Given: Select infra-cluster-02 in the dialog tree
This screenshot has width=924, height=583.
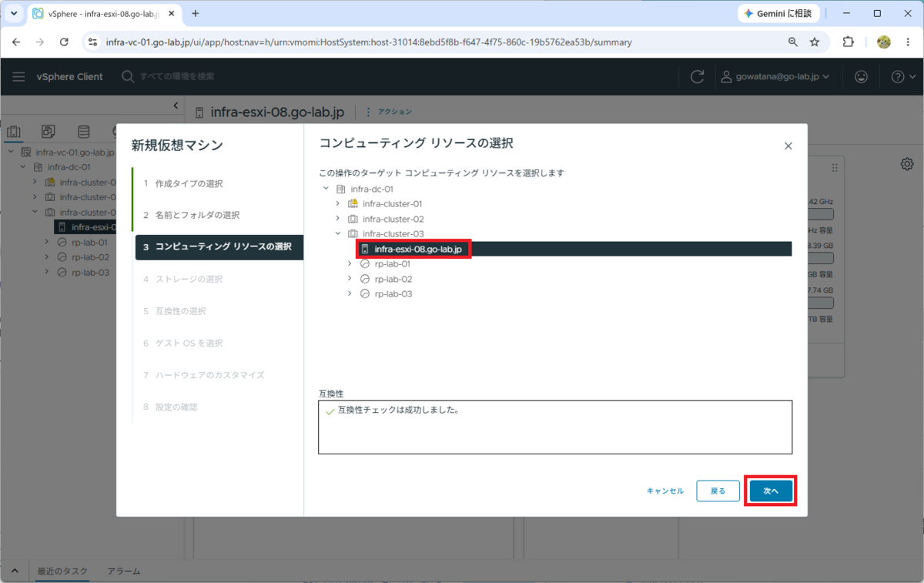Looking at the screenshot, I should point(393,219).
